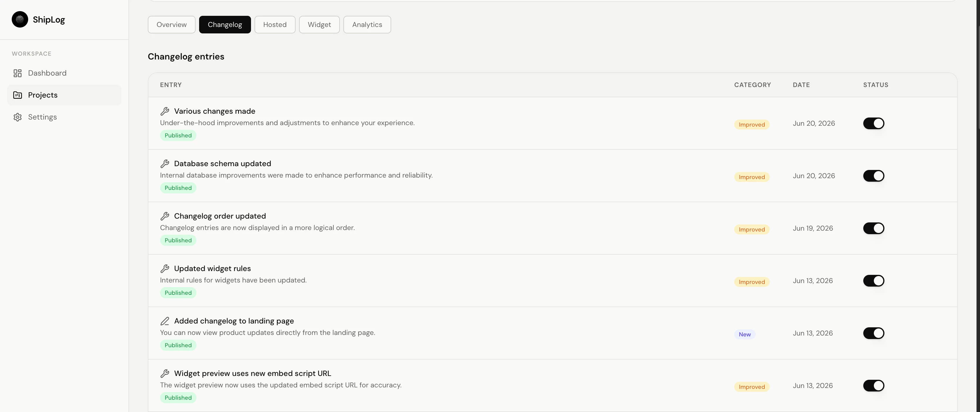Viewport: 980px width, 412px height.
Task: Click Published badge under Updated widget rules
Action: (178, 293)
